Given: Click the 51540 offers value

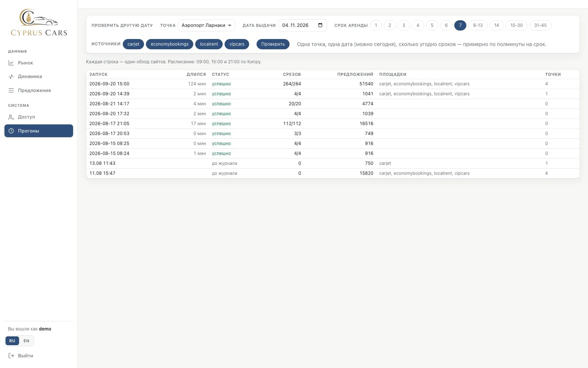Looking at the screenshot, I should [x=366, y=84].
